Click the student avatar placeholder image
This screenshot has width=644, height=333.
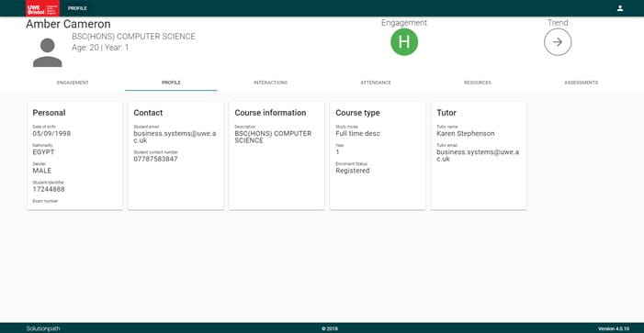pos(48,52)
